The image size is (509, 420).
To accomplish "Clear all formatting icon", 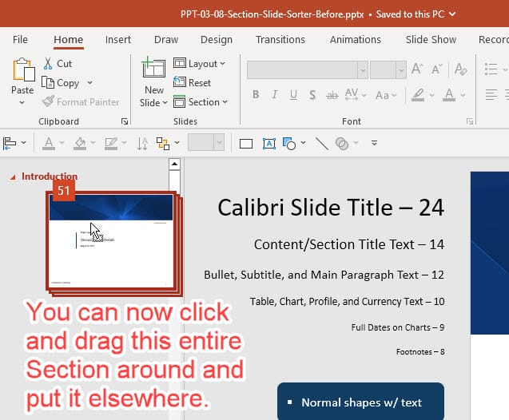I will 460,69.
